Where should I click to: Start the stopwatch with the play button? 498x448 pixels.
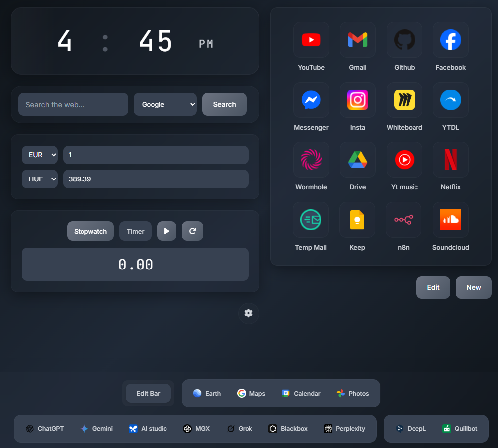tap(166, 231)
